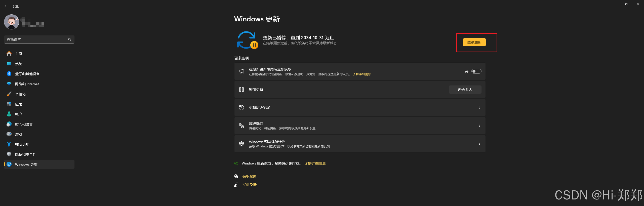
Task: Select 网络和 Internet in the sidebar
Action: [x=39, y=84]
